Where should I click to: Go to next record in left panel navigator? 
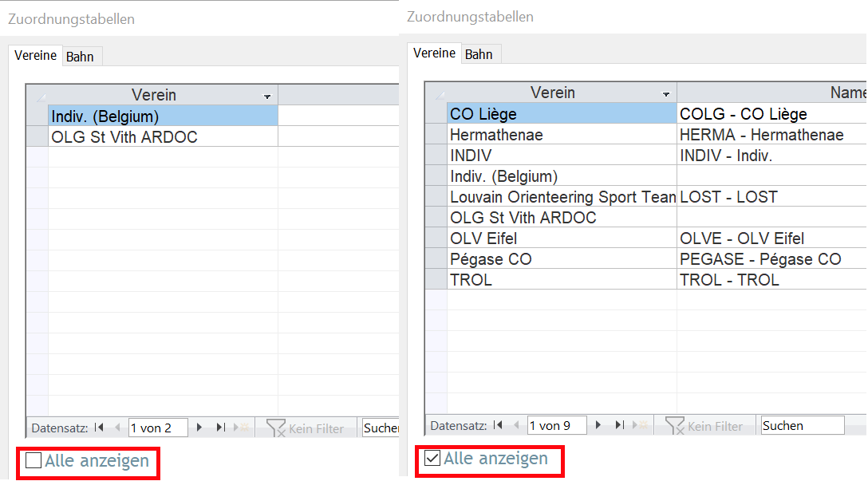[x=199, y=428]
